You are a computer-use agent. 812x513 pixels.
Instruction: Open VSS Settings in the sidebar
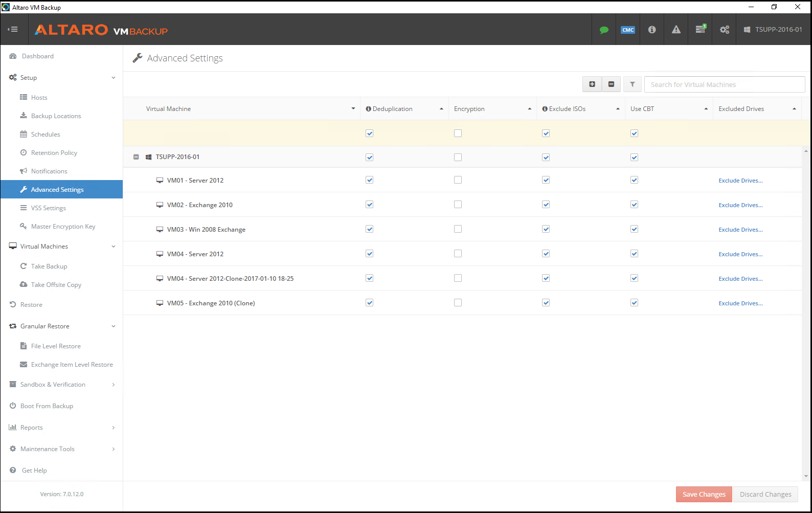point(48,208)
